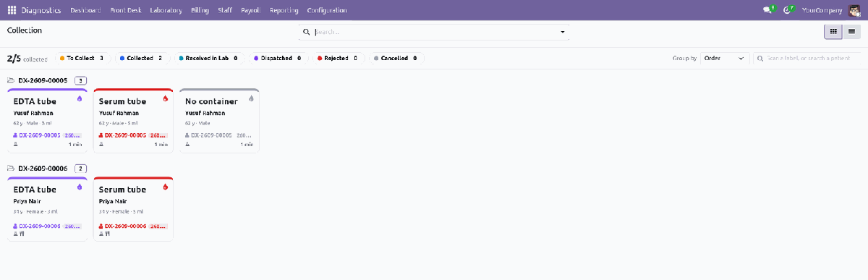The width and height of the screenshot is (868, 280).
Task: Focus the scan label or search patient field
Action: pyautogui.click(x=807, y=58)
